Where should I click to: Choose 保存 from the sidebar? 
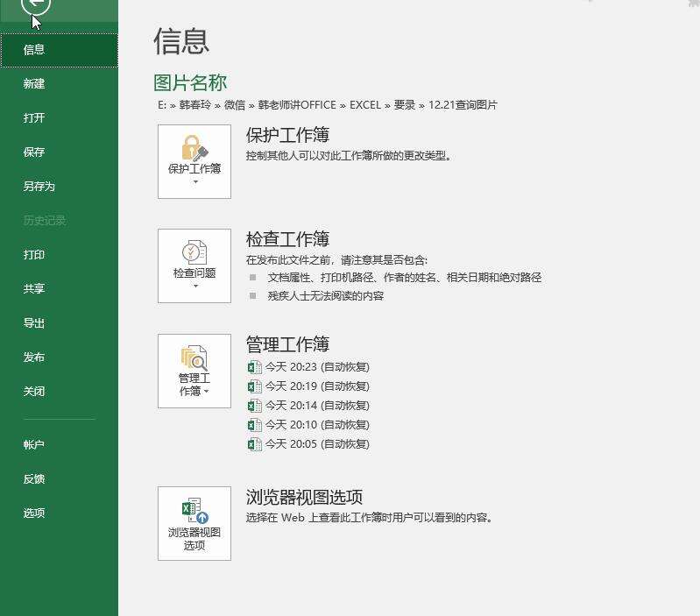click(34, 152)
